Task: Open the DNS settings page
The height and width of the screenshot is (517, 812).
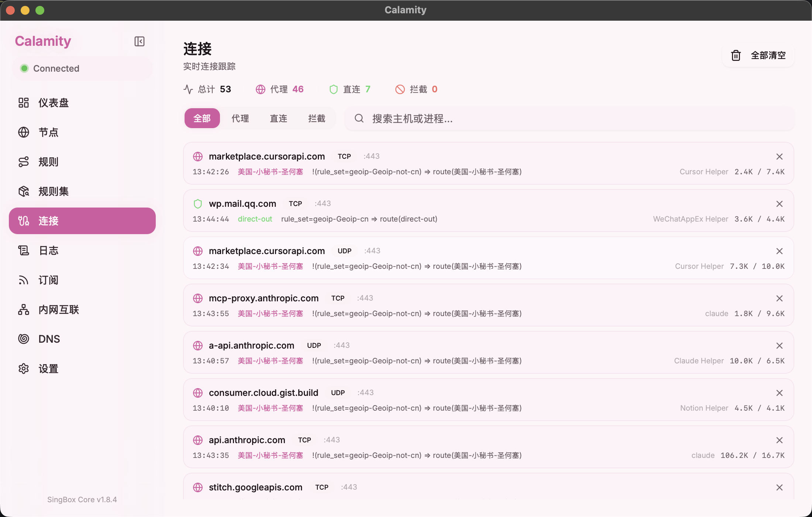Action: click(x=49, y=339)
